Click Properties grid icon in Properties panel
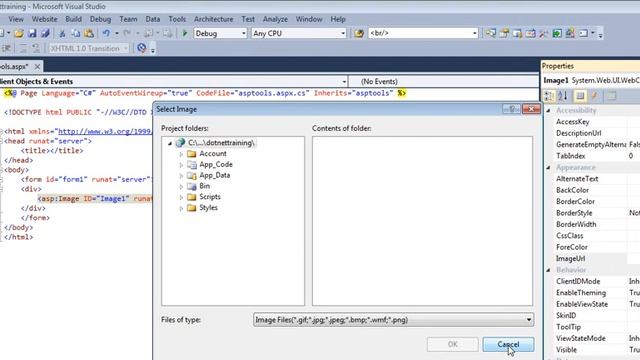 coord(580,96)
